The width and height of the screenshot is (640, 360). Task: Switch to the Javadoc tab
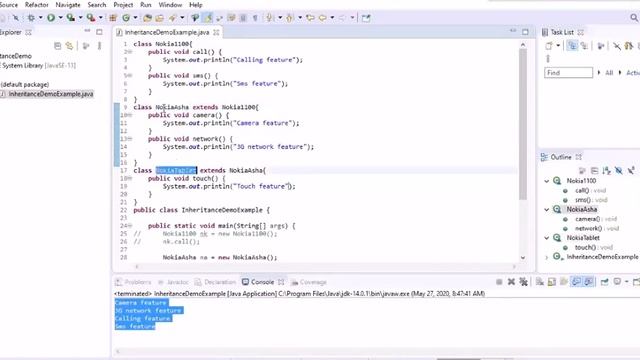[x=173, y=282]
